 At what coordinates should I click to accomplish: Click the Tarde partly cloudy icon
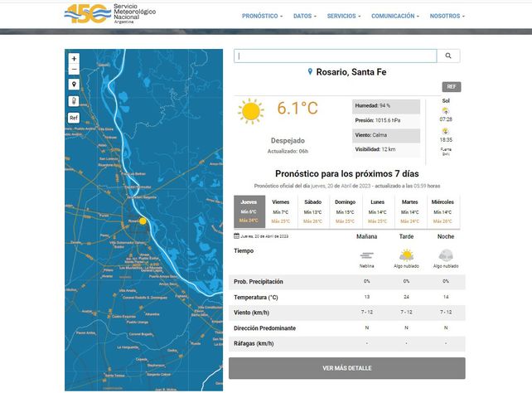[406, 255]
